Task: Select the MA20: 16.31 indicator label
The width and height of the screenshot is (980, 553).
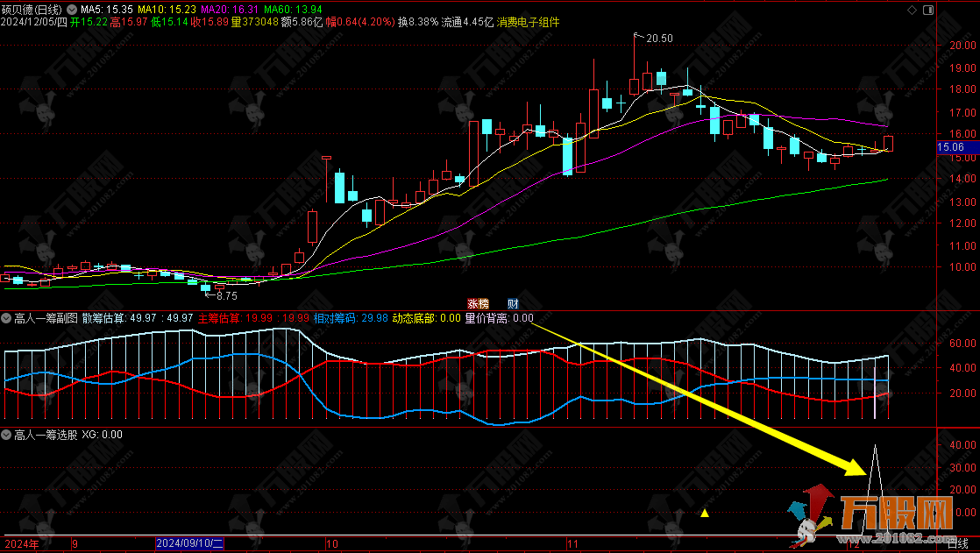Action: click(230, 10)
